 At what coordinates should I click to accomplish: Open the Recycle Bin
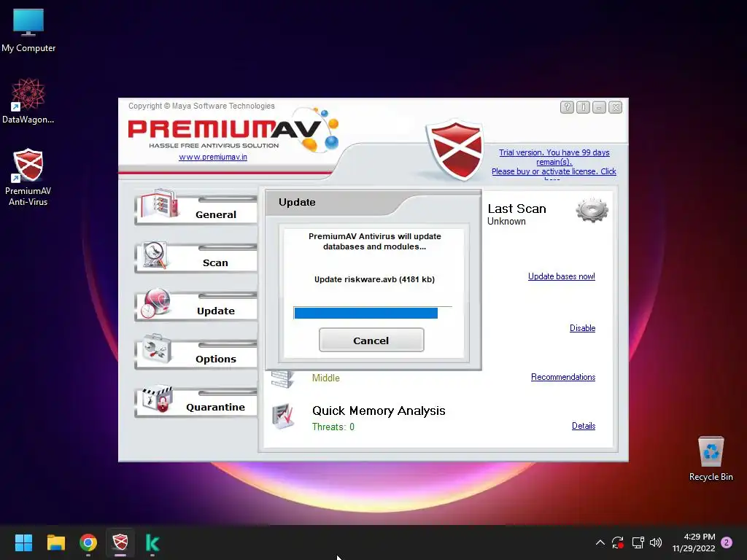(x=711, y=459)
